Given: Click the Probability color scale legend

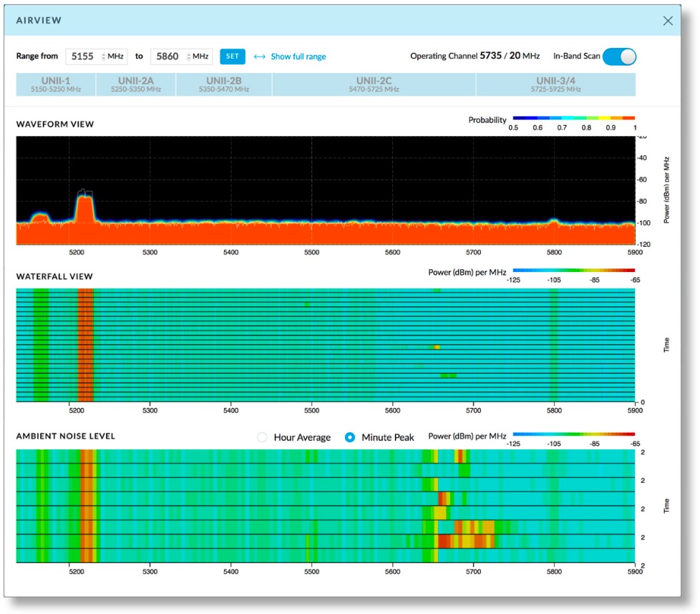Looking at the screenshot, I should pyautogui.click(x=573, y=117).
